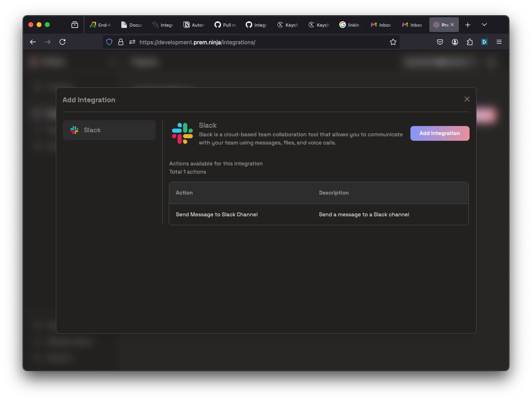Click the large Slack logo
This screenshot has height=401, width=532.
pyautogui.click(x=182, y=133)
